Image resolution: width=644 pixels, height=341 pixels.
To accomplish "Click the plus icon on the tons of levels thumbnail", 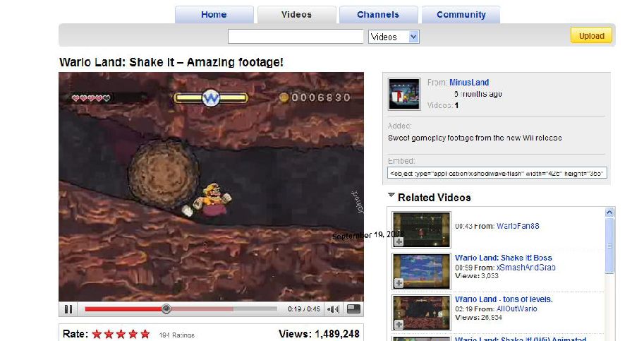I will [399, 323].
